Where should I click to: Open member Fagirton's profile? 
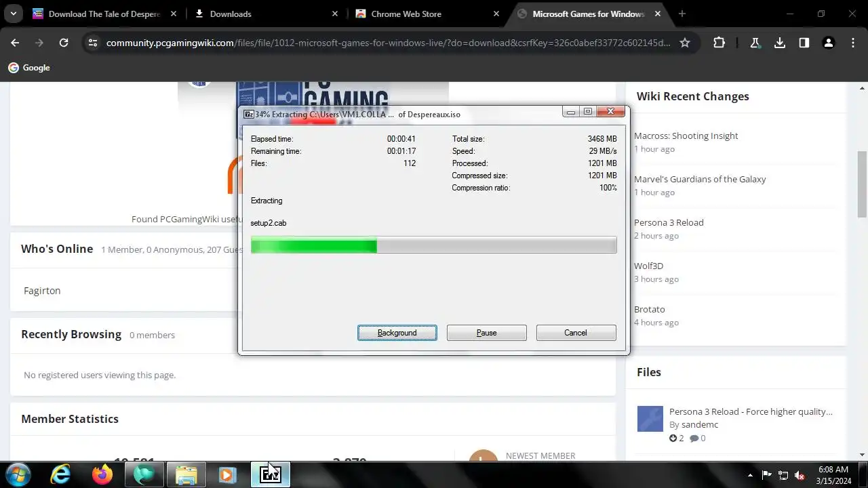(42, 290)
